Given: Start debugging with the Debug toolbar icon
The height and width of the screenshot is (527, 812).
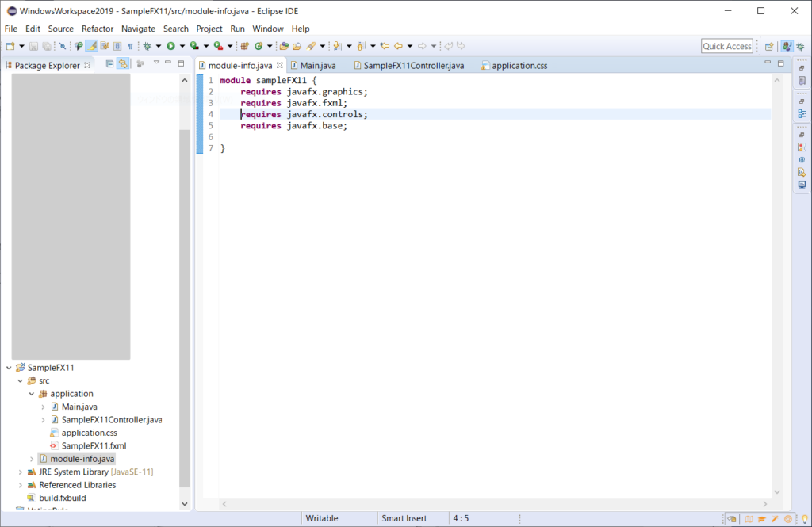Looking at the screenshot, I should tap(148, 45).
